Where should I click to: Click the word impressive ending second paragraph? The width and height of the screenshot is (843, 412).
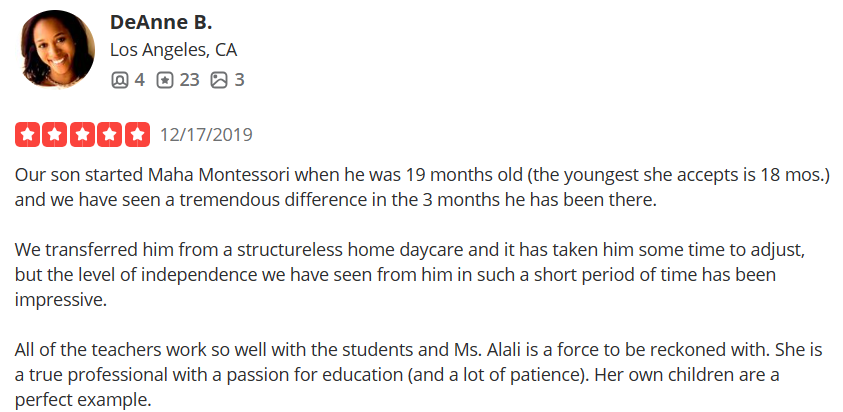(x=61, y=300)
